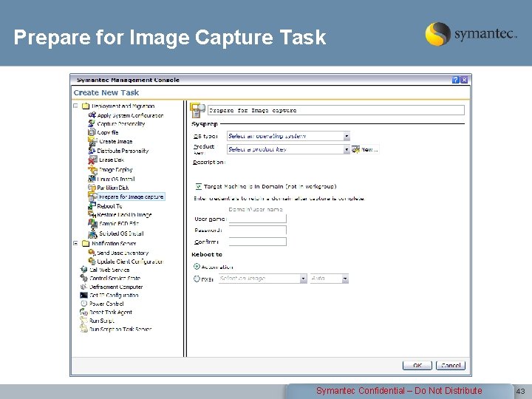The image size is (532, 399).
Task: Click the Confirm password input field
Action: point(258,242)
